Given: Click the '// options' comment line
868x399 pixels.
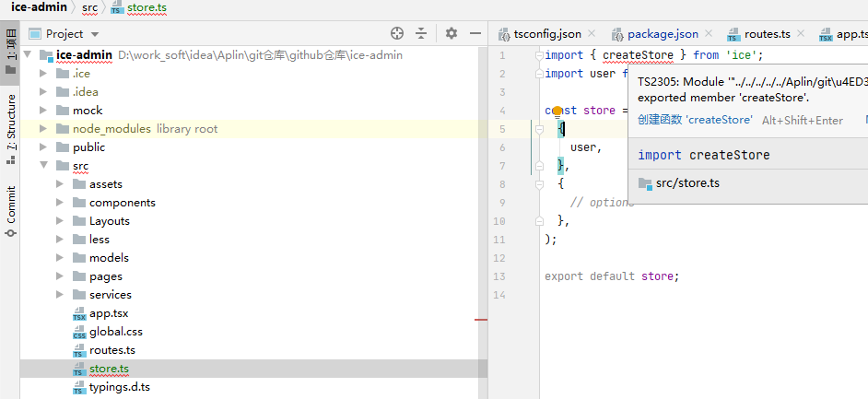Looking at the screenshot, I should tap(602, 203).
